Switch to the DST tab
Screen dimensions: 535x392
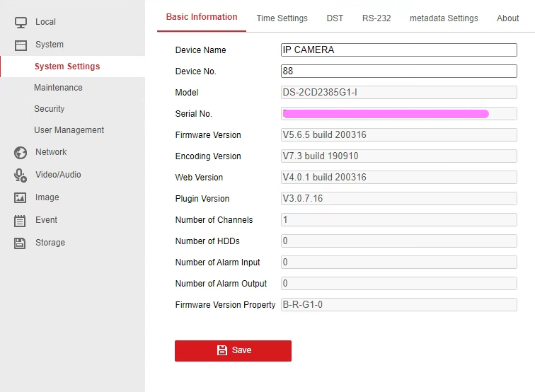(x=335, y=18)
